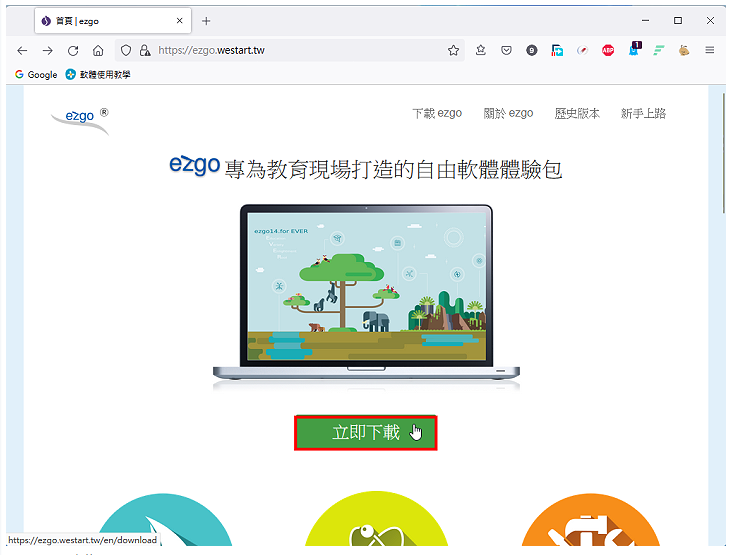The image size is (746, 555).
Task: Close the ezgo tab
Action: pyautogui.click(x=179, y=21)
